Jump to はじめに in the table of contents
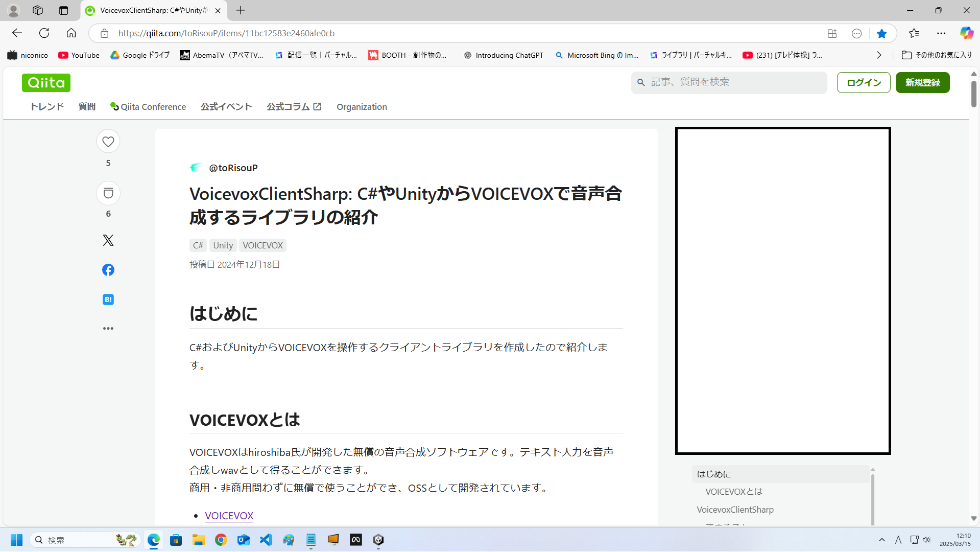The width and height of the screenshot is (980, 552). 780,474
